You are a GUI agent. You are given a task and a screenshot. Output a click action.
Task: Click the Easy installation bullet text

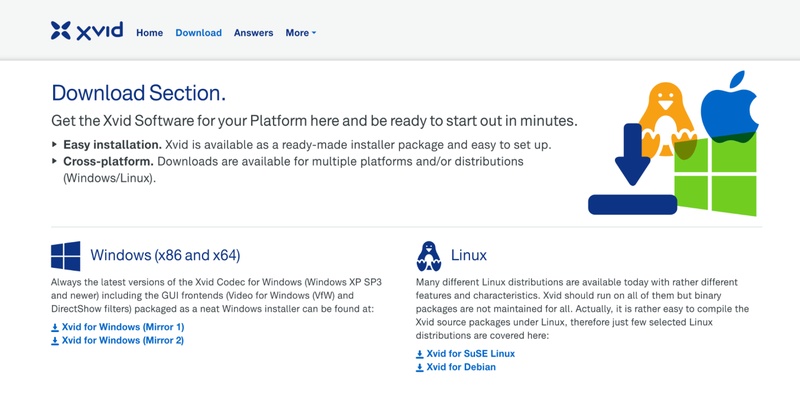[x=307, y=145]
